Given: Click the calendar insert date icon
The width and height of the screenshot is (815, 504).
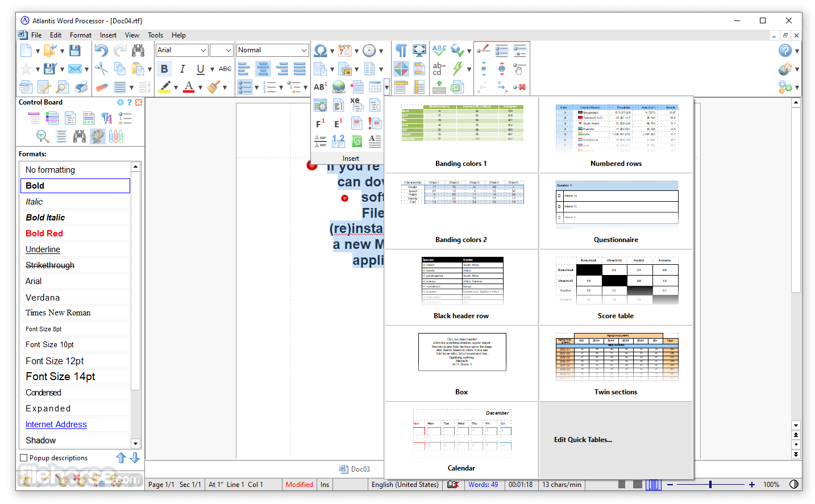Looking at the screenshot, I should (x=345, y=51).
